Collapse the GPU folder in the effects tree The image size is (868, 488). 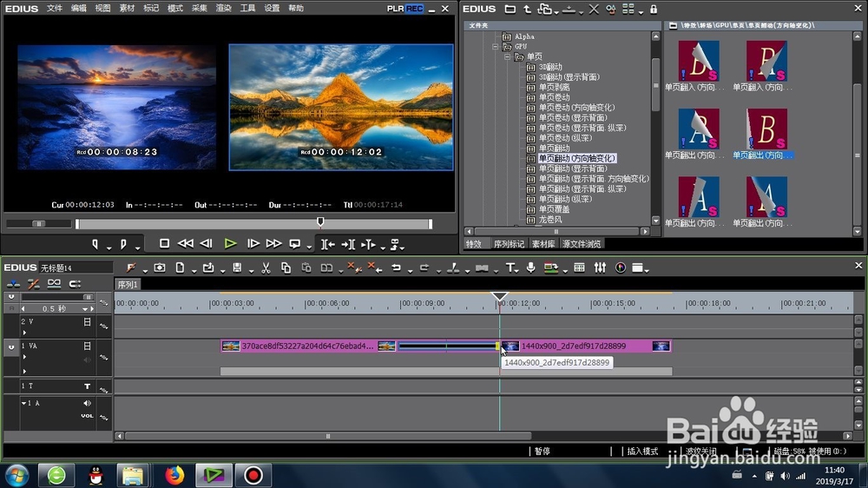point(496,47)
